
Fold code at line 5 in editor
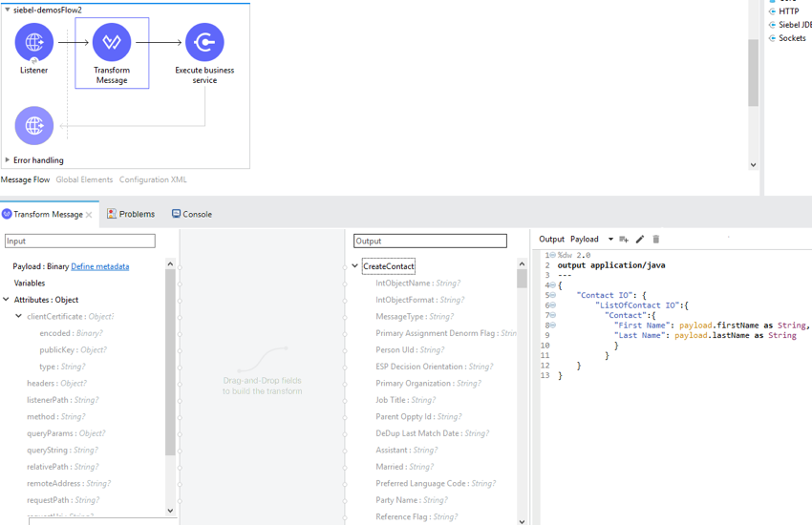(x=552, y=296)
